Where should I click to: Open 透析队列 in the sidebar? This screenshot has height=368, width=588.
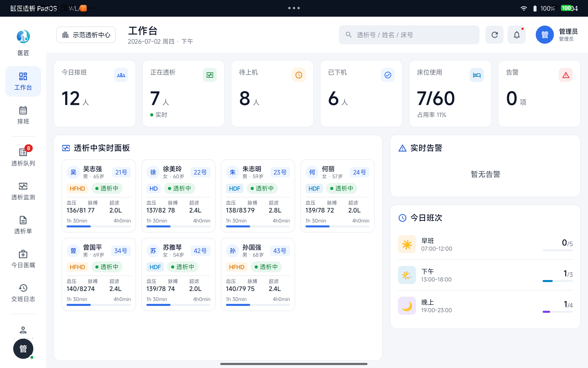pos(23,157)
